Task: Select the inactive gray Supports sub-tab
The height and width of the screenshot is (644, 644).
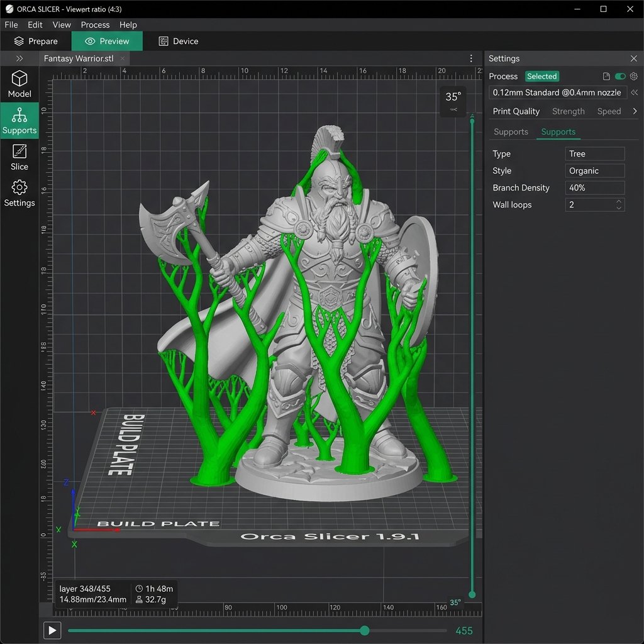Action: tap(511, 132)
